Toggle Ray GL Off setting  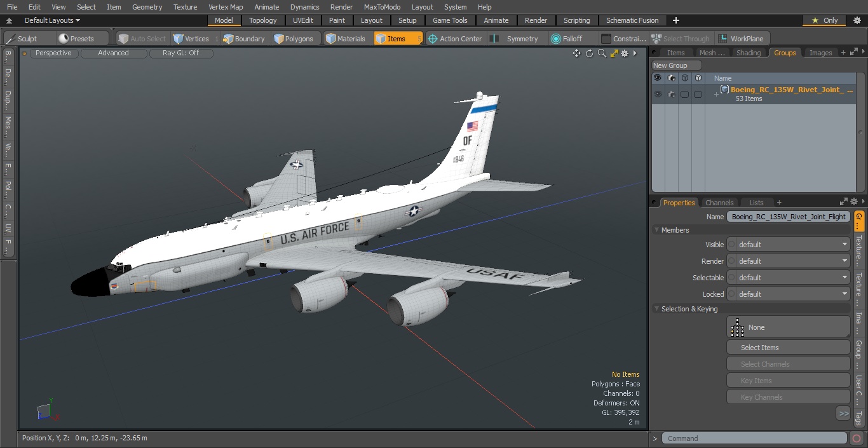tap(180, 53)
